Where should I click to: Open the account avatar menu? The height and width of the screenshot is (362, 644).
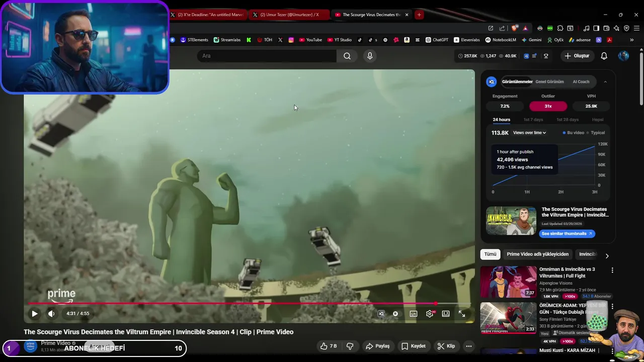coord(623,56)
